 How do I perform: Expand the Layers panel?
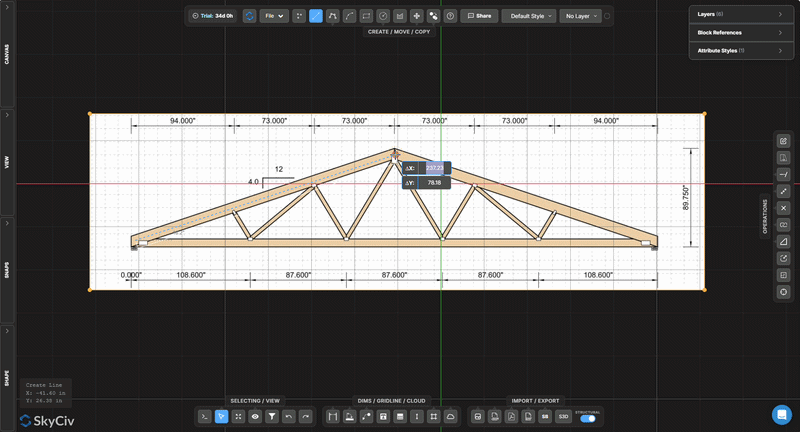[x=741, y=14]
